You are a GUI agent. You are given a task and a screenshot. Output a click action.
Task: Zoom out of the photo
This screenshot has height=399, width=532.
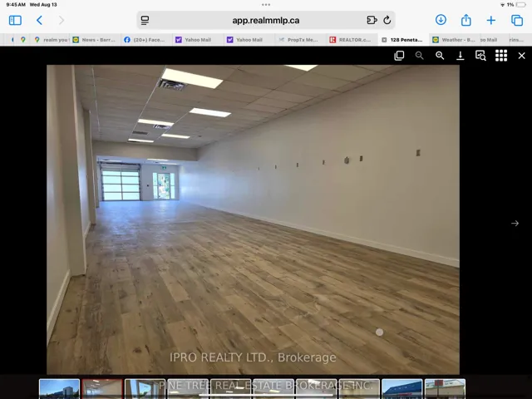(x=419, y=56)
